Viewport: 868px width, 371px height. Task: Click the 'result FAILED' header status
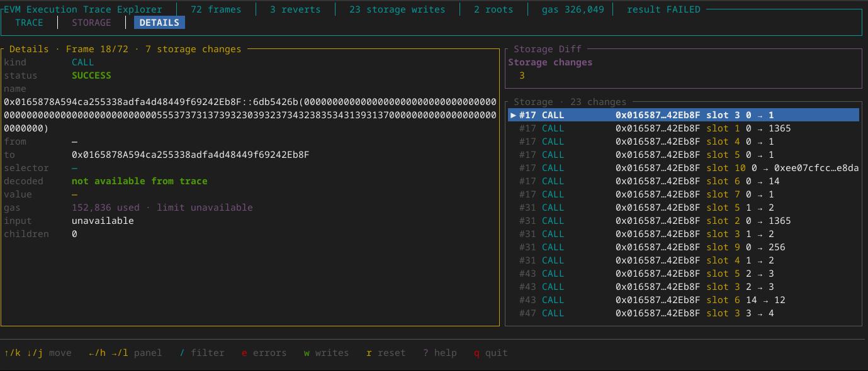(663, 9)
